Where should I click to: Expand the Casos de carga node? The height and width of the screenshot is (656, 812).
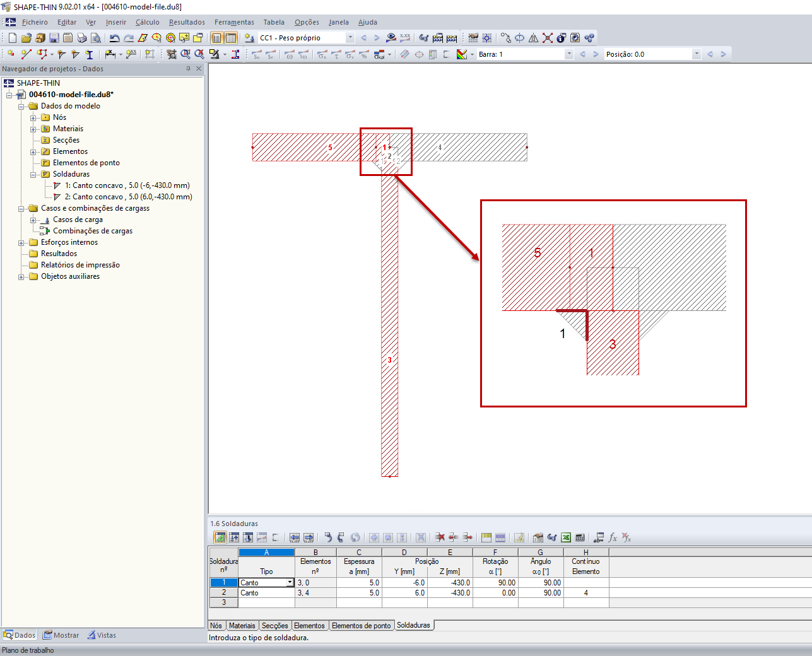coord(33,220)
